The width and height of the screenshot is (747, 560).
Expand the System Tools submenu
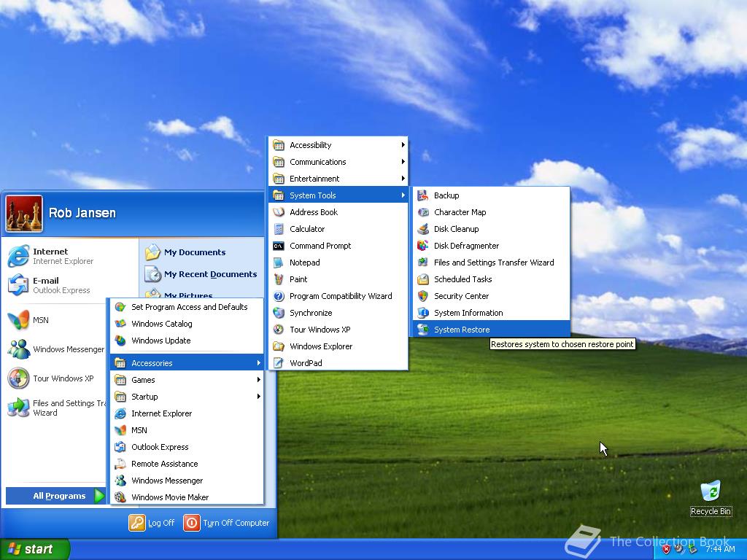338,195
